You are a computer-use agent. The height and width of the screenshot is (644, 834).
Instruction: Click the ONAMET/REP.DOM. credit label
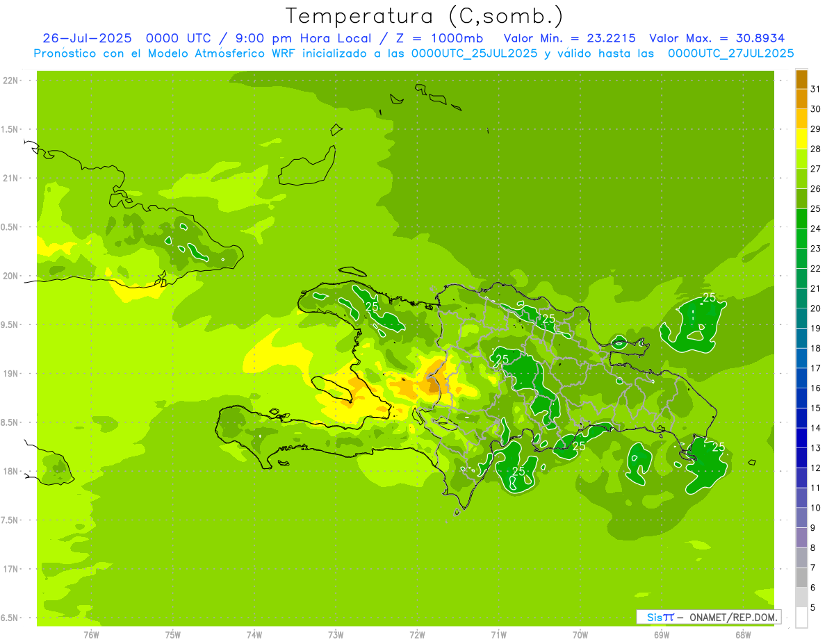733,617
